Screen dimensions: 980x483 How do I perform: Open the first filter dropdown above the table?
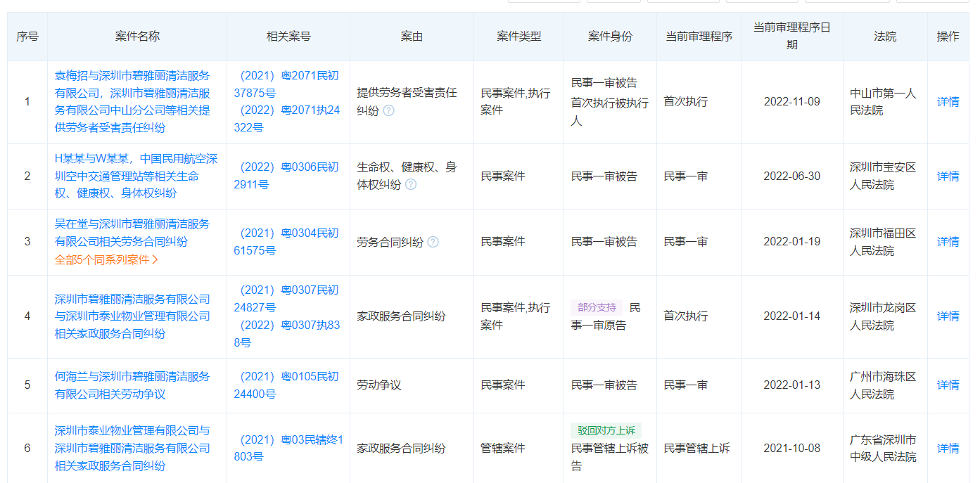(x=543, y=4)
